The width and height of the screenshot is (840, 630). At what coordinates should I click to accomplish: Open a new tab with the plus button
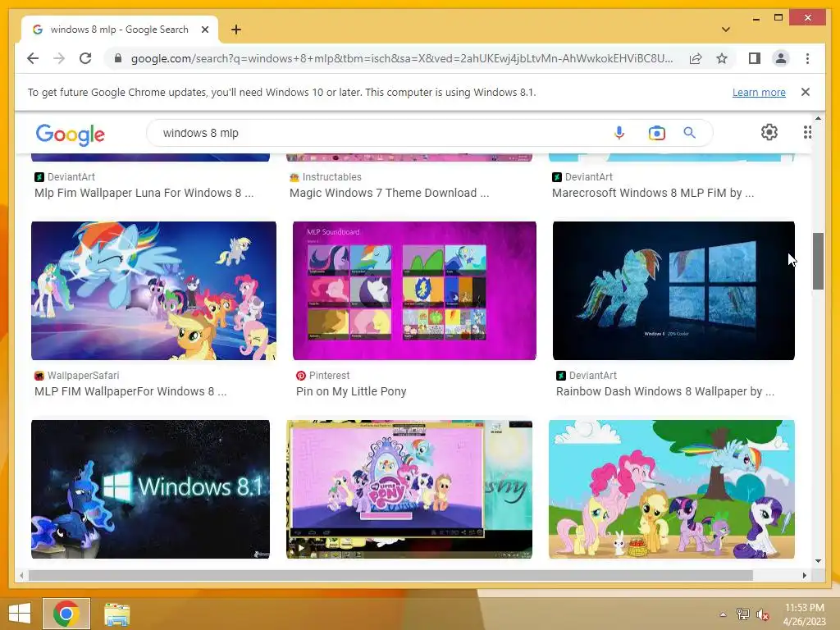coord(236,30)
